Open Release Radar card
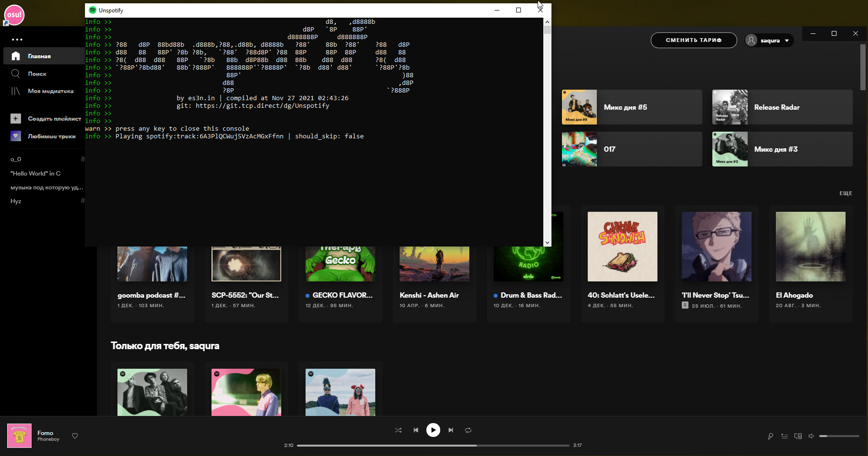868x456 pixels. [x=783, y=107]
